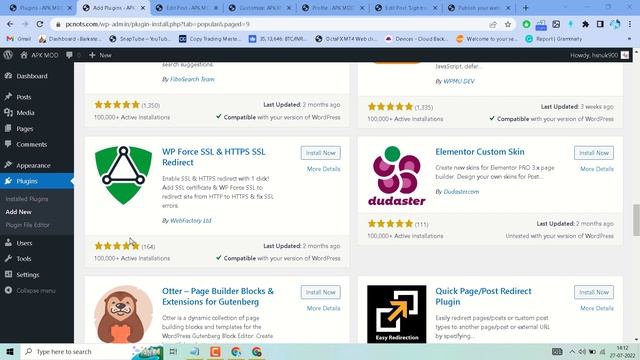The height and width of the screenshot is (360, 640).
Task: Click the Easy Redirection plugin thumbnail
Action: (397, 314)
